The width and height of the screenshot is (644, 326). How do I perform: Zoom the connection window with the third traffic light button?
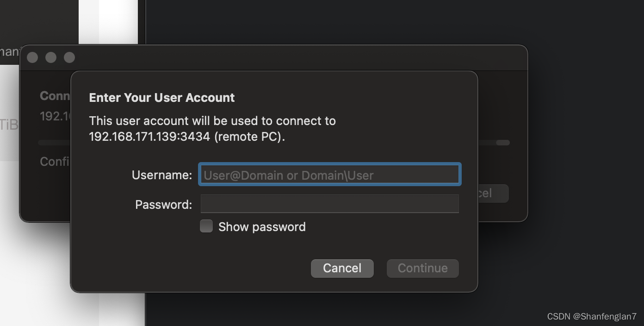coord(69,57)
